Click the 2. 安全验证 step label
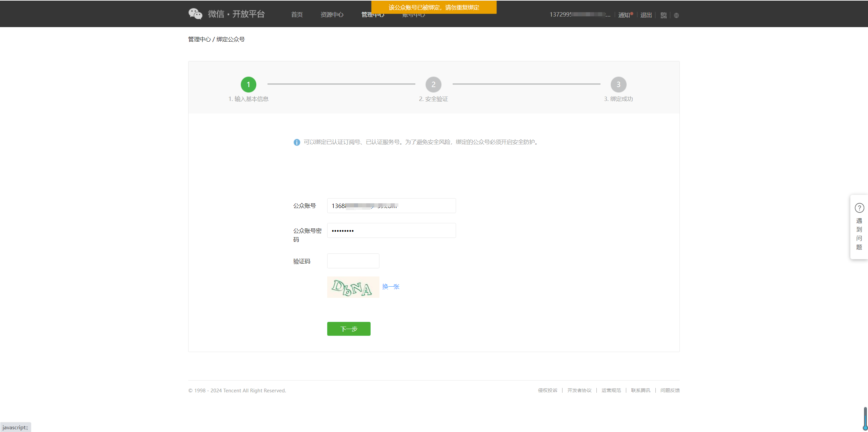Viewport: 868px width, 432px height. pyautogui.click(x=433, y=99)
